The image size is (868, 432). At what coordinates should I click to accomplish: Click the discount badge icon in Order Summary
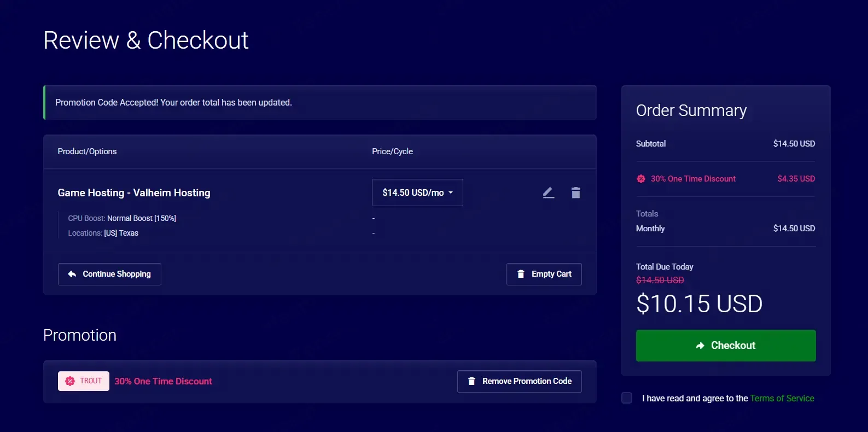click(x=641, y=179)
